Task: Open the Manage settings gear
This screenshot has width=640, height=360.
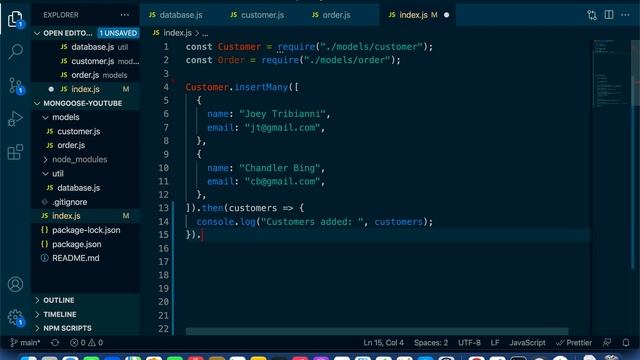Action: (16, 317)
